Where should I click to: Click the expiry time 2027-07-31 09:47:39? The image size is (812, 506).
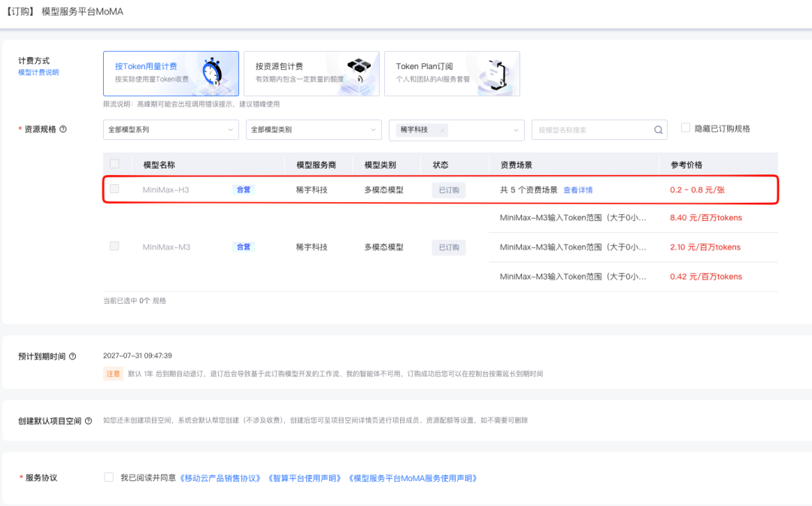tap(138, 356)
